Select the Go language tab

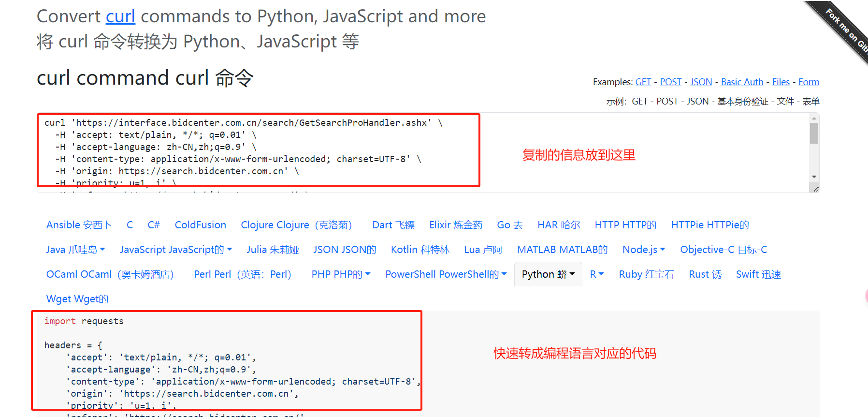tap(510, 225)
